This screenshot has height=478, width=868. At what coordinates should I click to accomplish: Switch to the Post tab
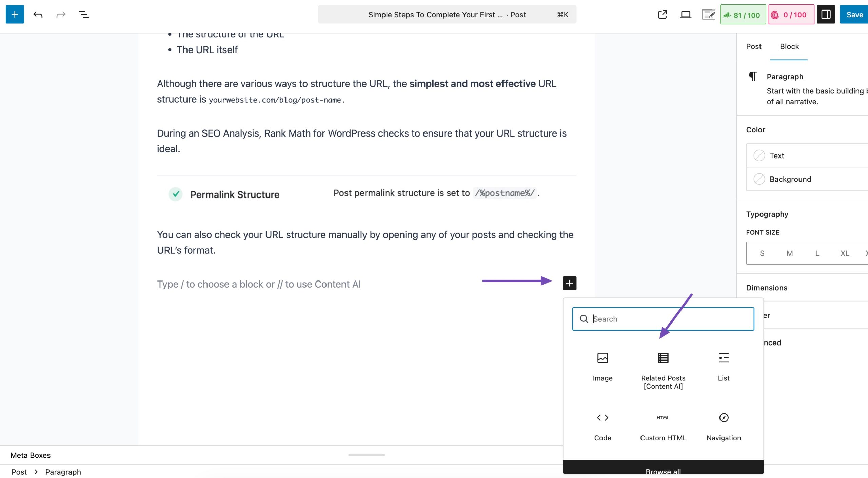click(753, 46)
